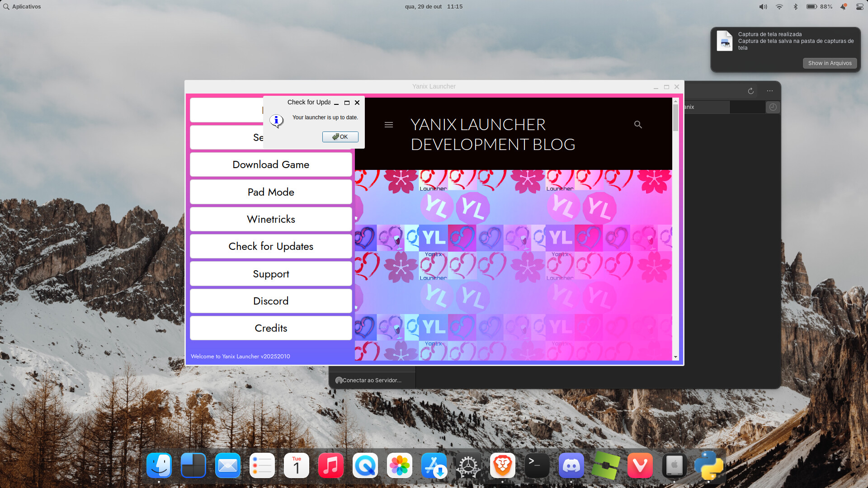Click the blog search magnifier icon

coord(638,124)
